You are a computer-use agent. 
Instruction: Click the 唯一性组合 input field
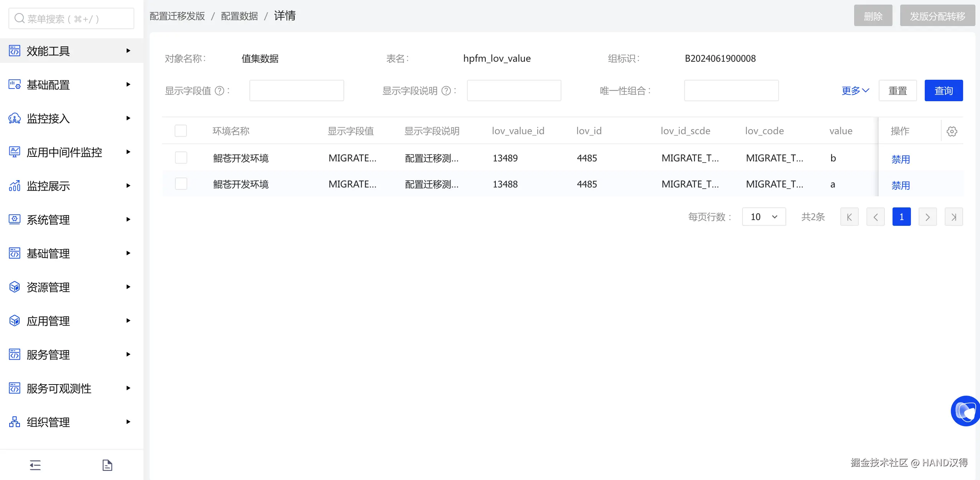pyautogui.click(x=731, y=91)
